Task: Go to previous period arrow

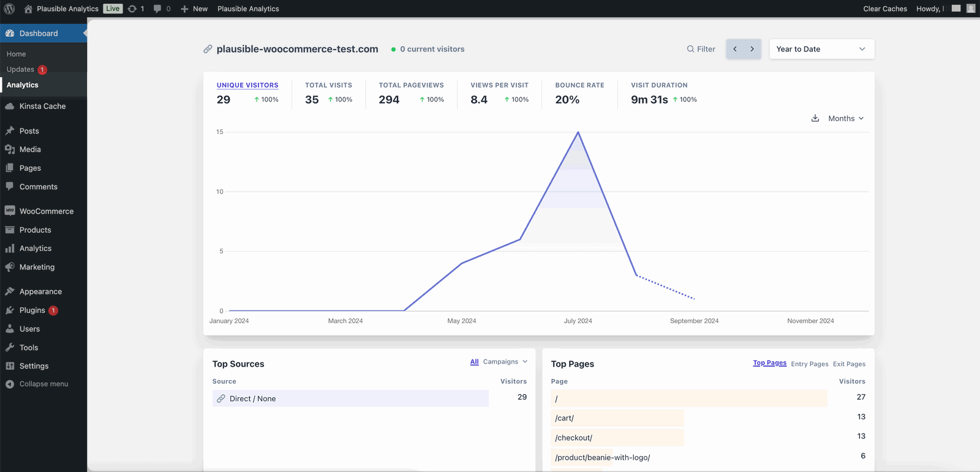Action: pos(735,49)
